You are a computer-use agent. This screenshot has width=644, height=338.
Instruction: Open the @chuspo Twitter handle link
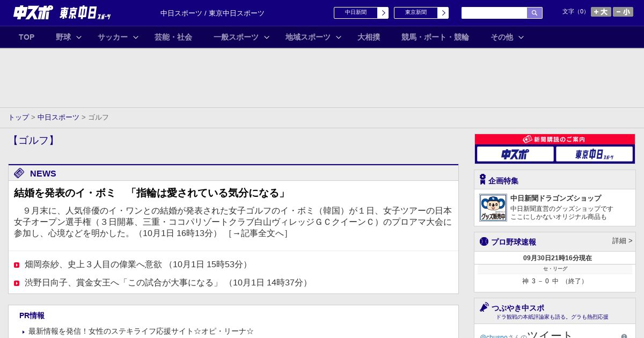pos(494,337)
